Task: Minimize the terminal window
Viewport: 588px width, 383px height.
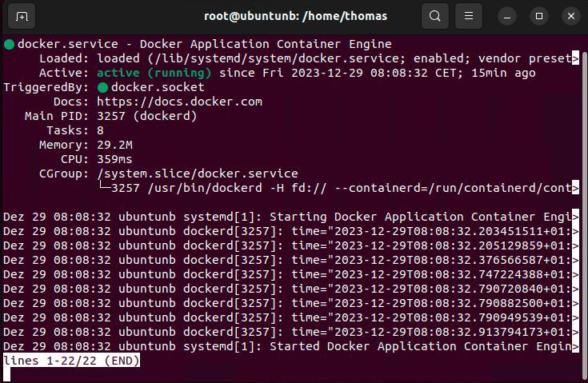Action: tap(507, 16)
